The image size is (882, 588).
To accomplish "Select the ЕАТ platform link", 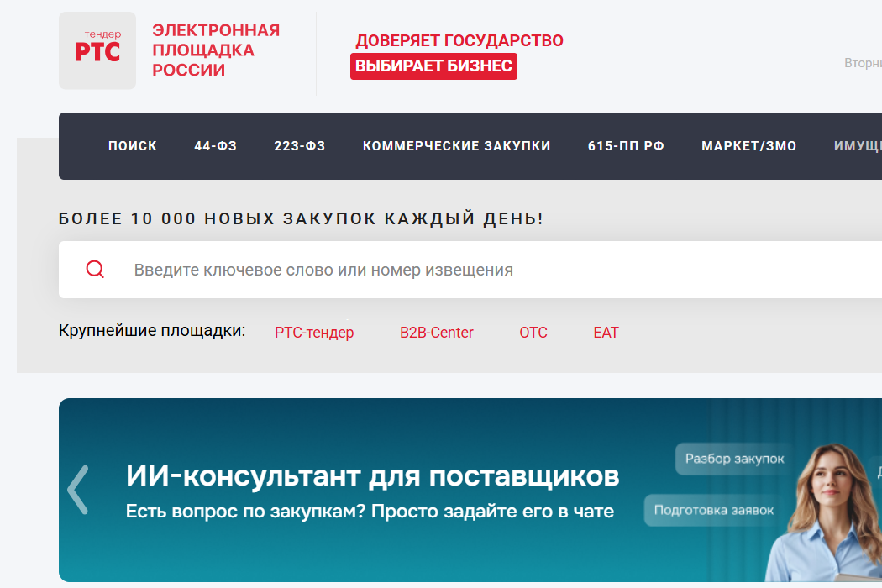I will coord(606,333).
